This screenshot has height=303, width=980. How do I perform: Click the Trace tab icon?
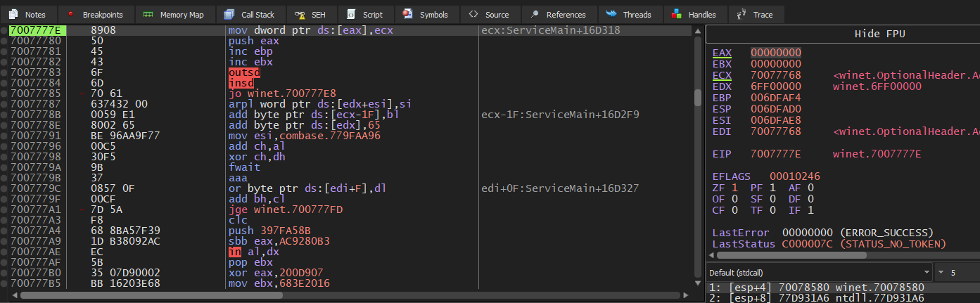pos(741,14)
